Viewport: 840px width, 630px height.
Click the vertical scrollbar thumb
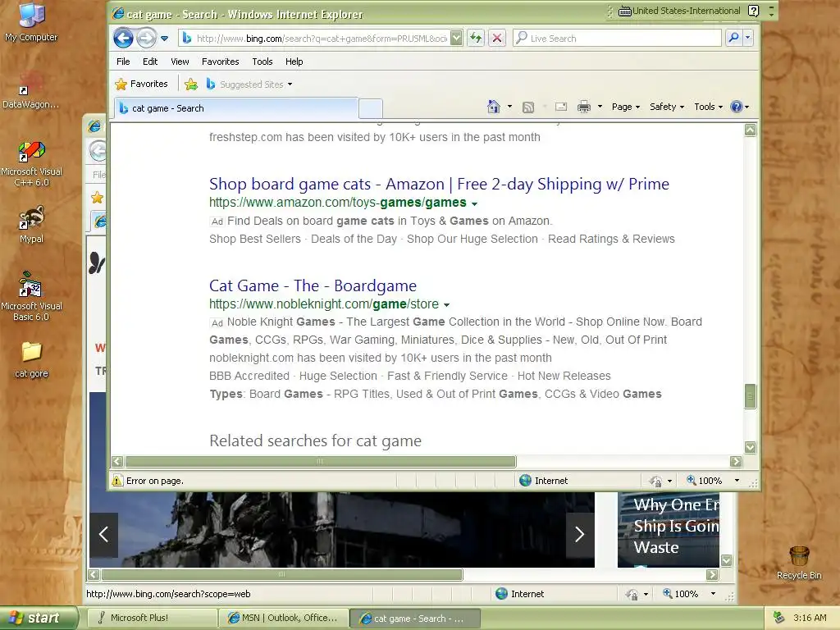750,396
